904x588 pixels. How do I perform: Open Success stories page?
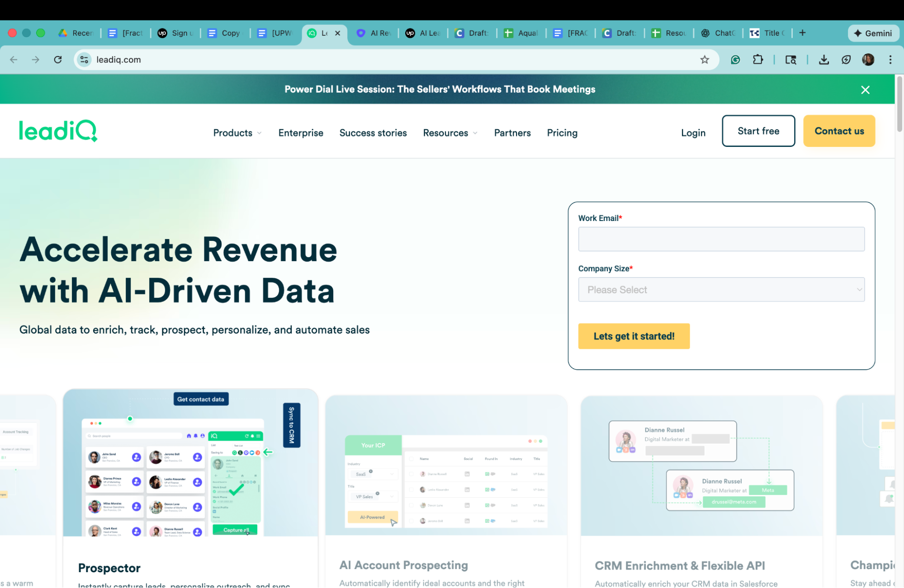coord(373,133)
